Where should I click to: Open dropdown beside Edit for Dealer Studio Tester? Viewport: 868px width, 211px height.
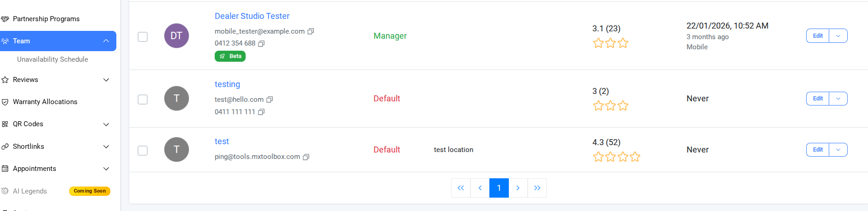[x=838, y=36]
